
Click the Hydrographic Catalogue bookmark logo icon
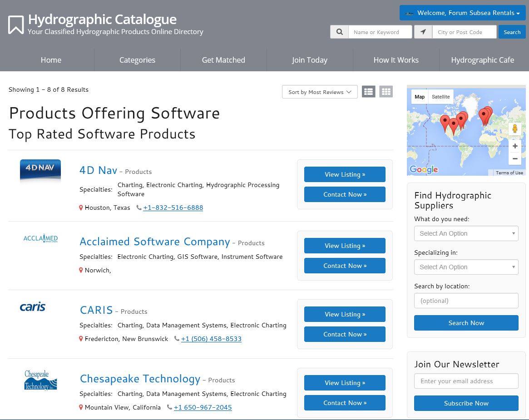click(16, 25)
